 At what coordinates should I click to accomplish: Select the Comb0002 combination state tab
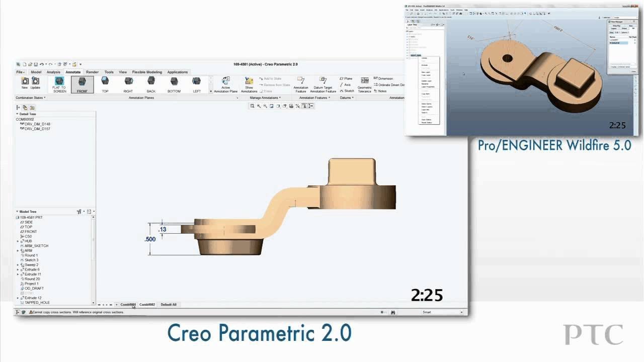pyautogui.click(x=147, y=305)
